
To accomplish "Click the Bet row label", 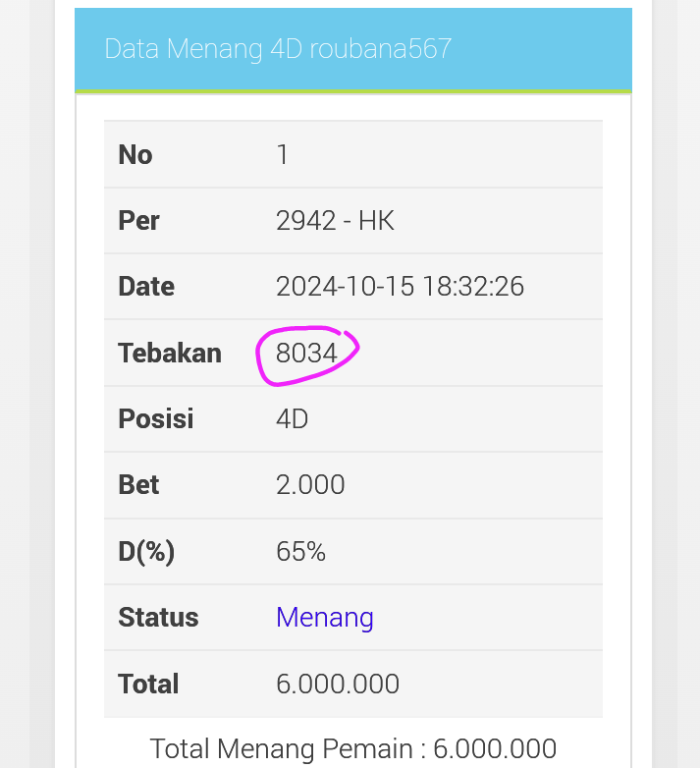I will pyautogui.click(x=138, y=485).
